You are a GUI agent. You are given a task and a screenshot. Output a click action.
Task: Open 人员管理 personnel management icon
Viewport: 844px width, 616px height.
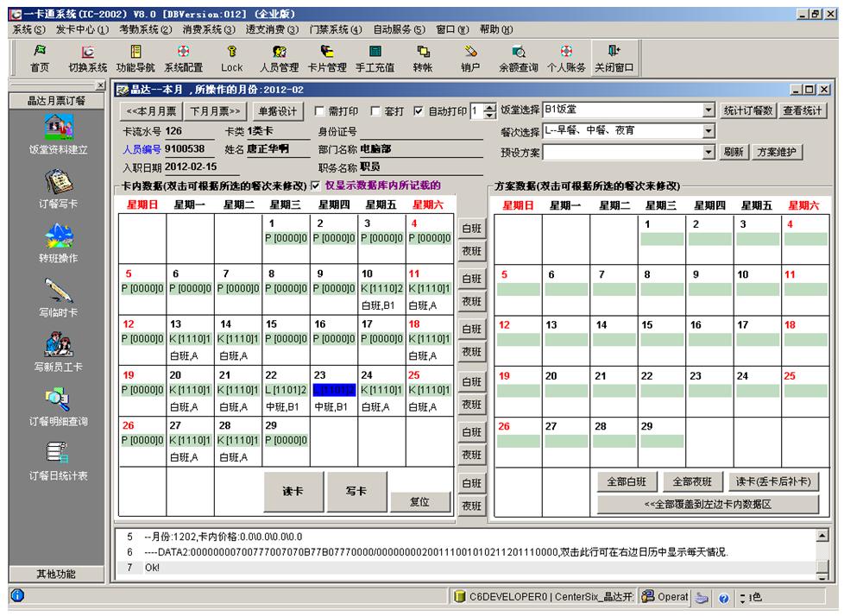pos(279,57)
